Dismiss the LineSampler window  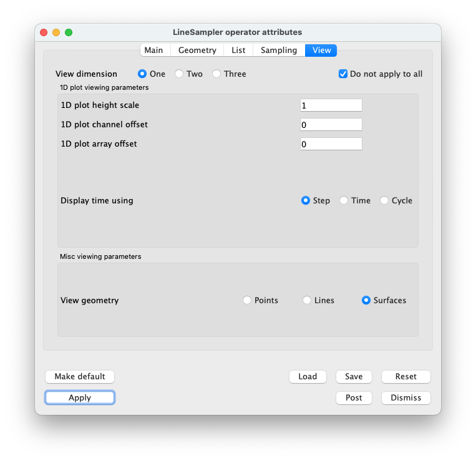(406, 398)
